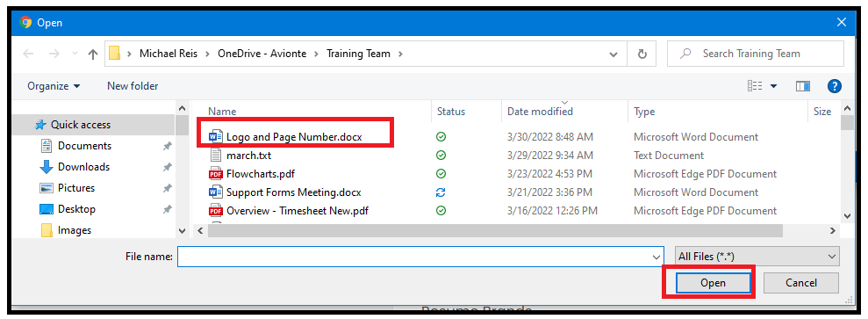Go back with the Back arrow
868x319 pixels.
[x=28, y=54]
